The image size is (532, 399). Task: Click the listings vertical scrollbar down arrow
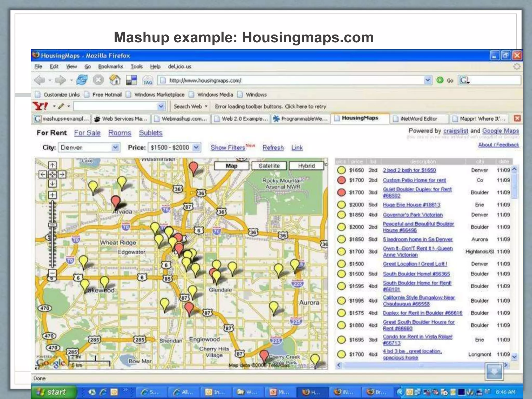[514, 357]
